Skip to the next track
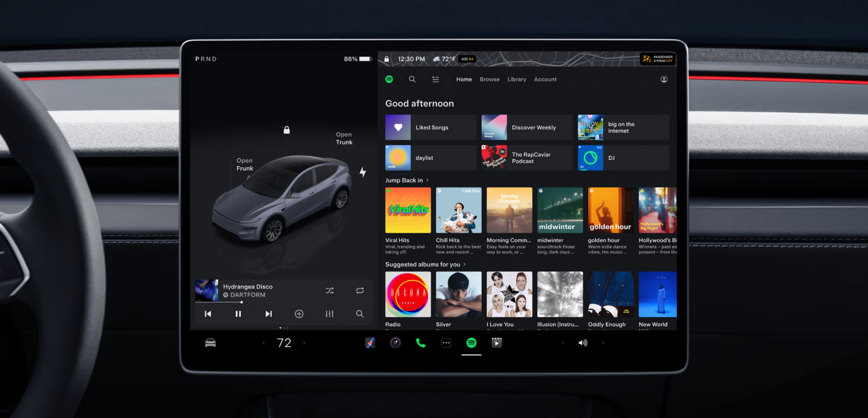The height and width of the screenshot is (418, 868). (269, 314)
